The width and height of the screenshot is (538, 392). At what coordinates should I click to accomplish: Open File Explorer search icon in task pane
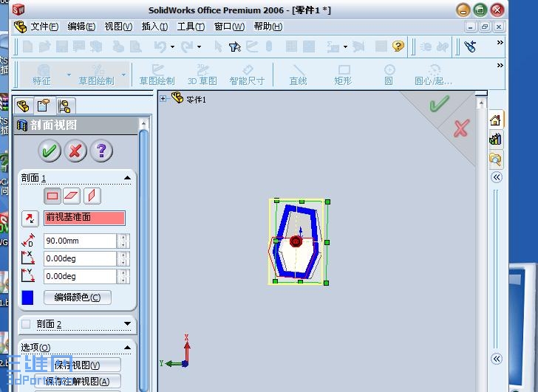495,159
